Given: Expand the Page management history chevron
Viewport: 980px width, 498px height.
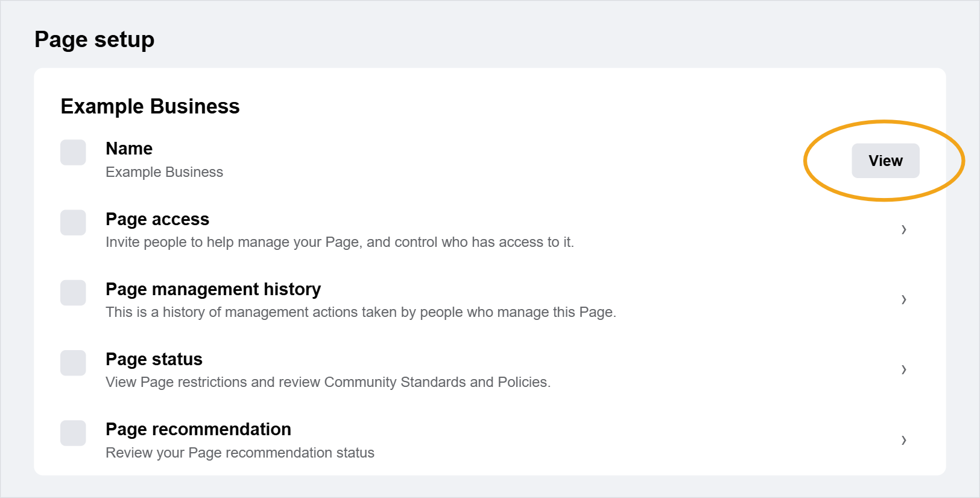Looking at the screenshot, I should 903,299.
